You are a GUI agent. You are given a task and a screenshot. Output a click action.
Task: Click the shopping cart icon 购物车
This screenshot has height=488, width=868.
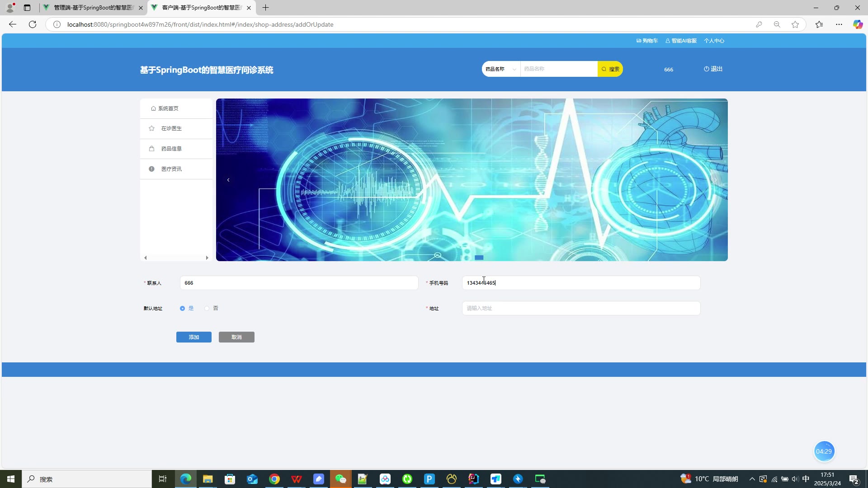coord(639,41)
